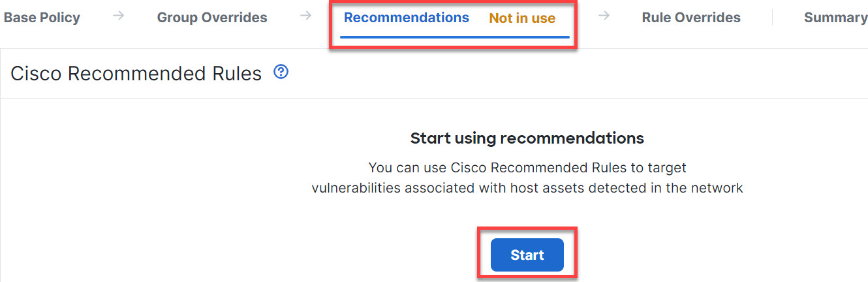Click the arrow just before Rule Overrides
868x282 pixels.
click(x=604, y=16)
